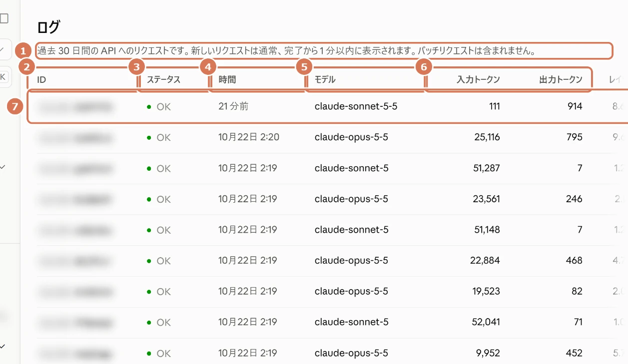
Task: Open the request logged at 10月22日 2:20
Action: coord(325,137)
